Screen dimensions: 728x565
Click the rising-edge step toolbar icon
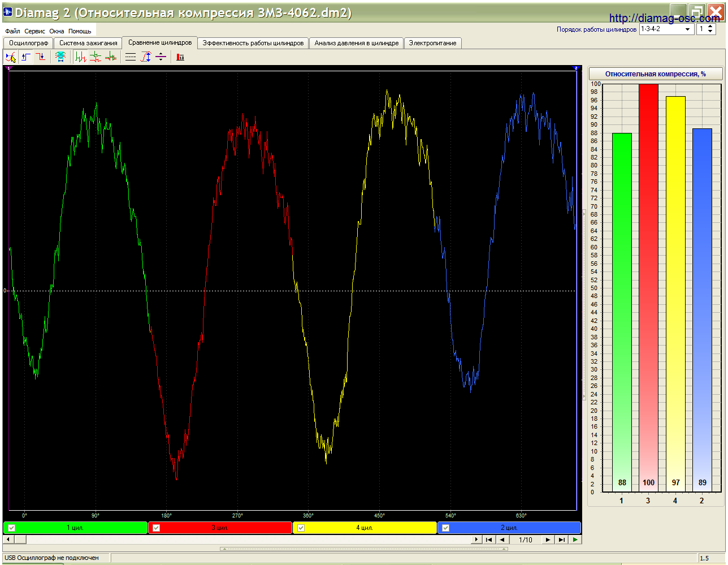pyautogui.click(x=25, y=57)
